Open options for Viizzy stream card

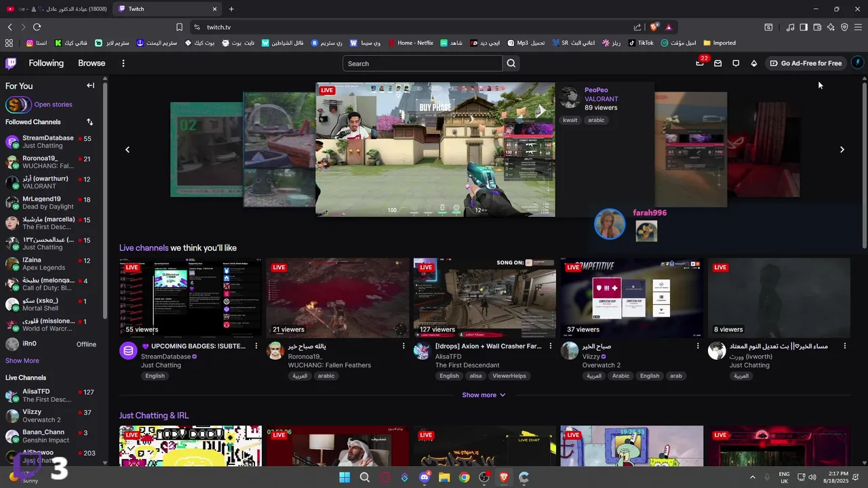point(698,346)
